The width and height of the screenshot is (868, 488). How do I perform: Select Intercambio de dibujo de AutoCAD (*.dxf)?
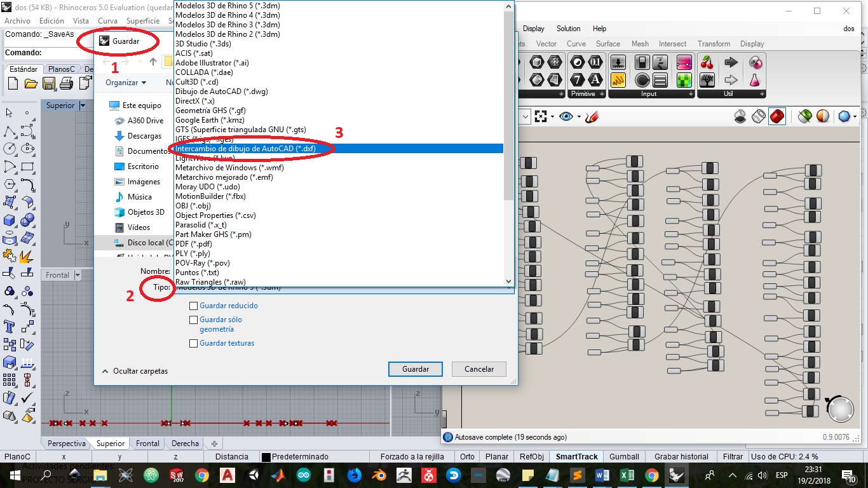point(338,149)
